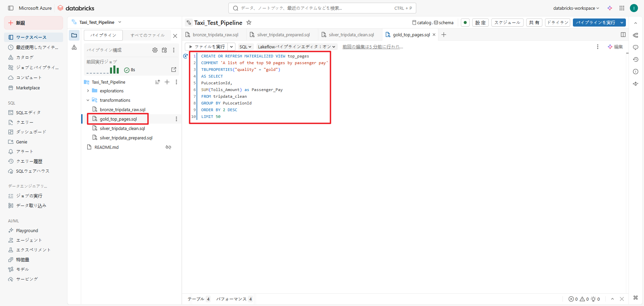The height and width of the screenshot is (306, 644).
Task: Open the SQL language dropdown
Action: point(245,47)
